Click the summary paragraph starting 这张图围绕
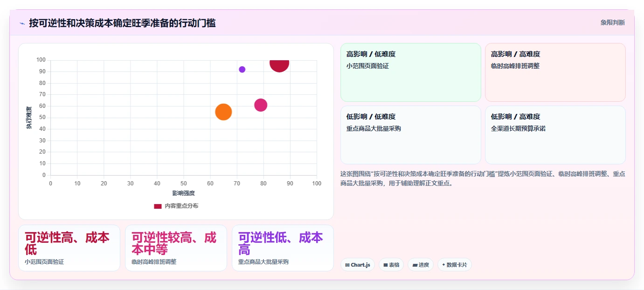The image size is (644, 290). (483, 178)
